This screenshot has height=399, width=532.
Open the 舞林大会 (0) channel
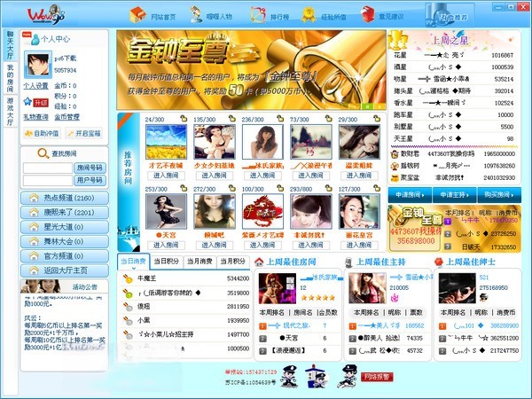click(x=65, y=241)
